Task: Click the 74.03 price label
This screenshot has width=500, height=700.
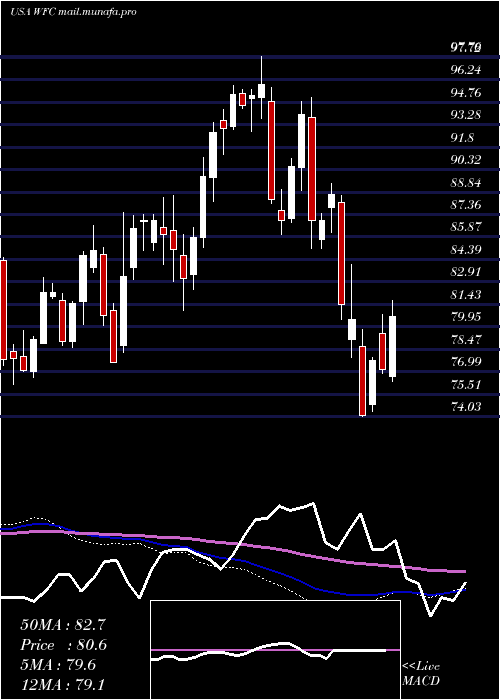Action: click(x=466, y=407)
